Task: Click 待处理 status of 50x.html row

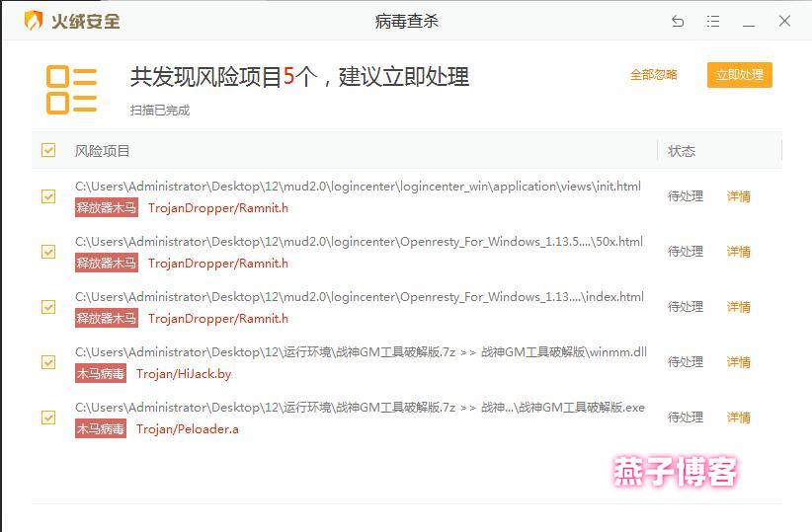Action: [686, 252]
